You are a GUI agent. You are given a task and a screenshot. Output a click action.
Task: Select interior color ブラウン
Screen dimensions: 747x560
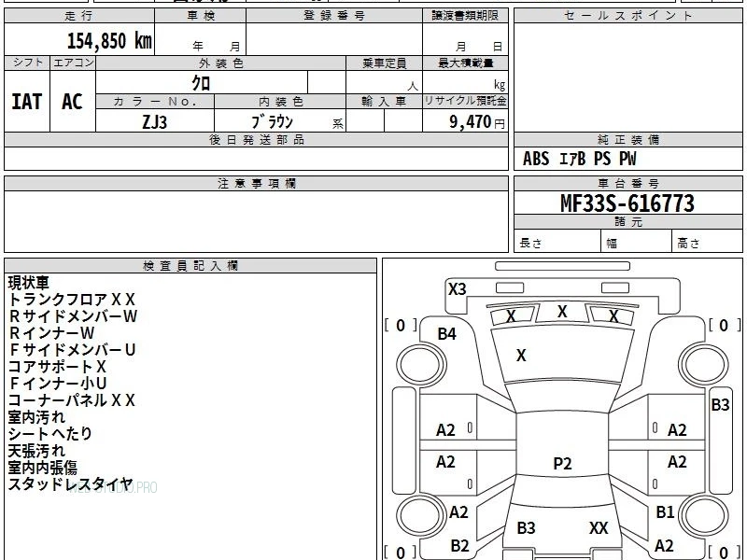click(272, 122)
